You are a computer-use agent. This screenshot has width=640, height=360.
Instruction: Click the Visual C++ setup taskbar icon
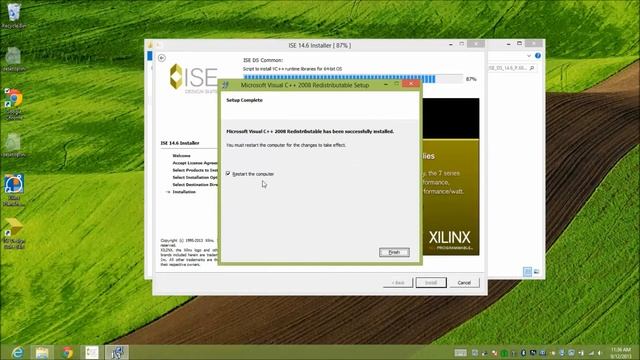point(117,352)
